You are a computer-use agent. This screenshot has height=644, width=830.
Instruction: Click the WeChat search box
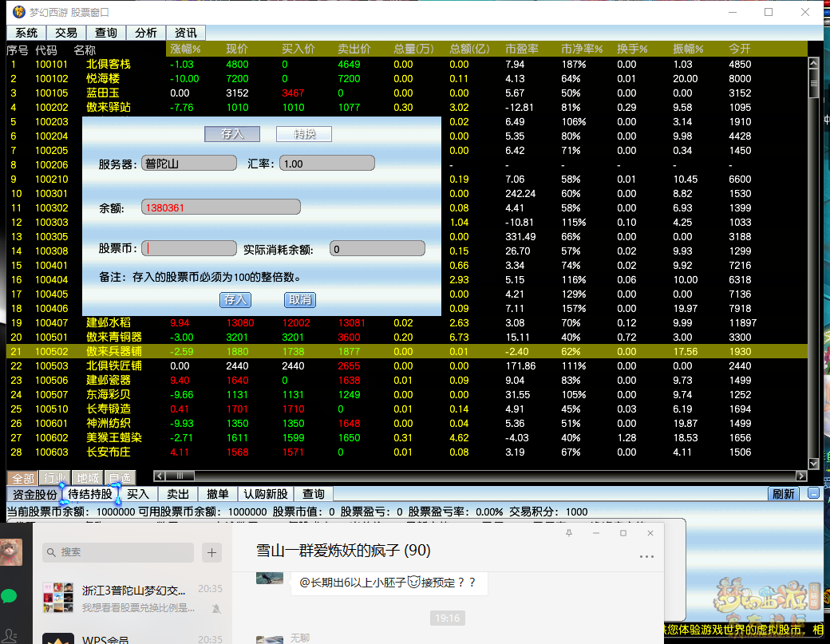[x=118, y=552]
